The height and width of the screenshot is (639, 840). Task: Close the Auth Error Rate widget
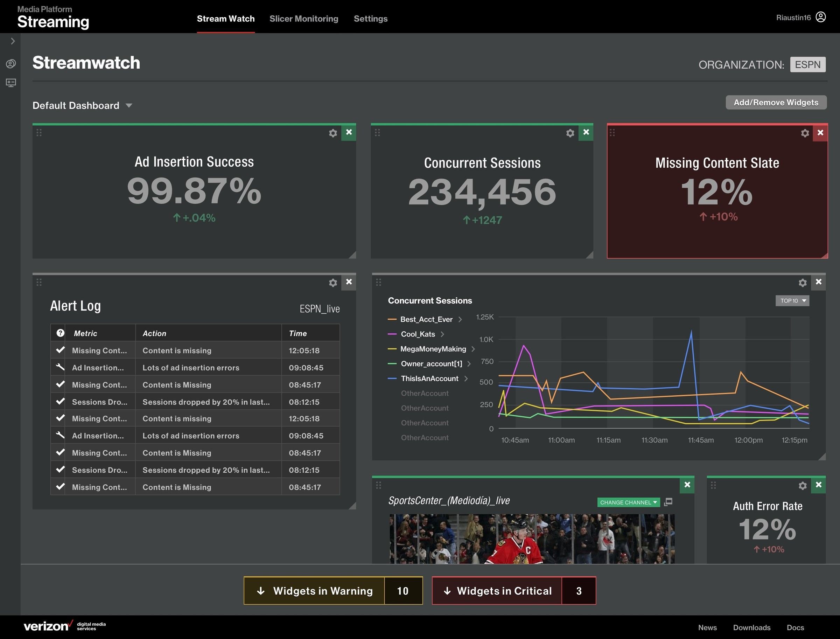tap(819, 485)
